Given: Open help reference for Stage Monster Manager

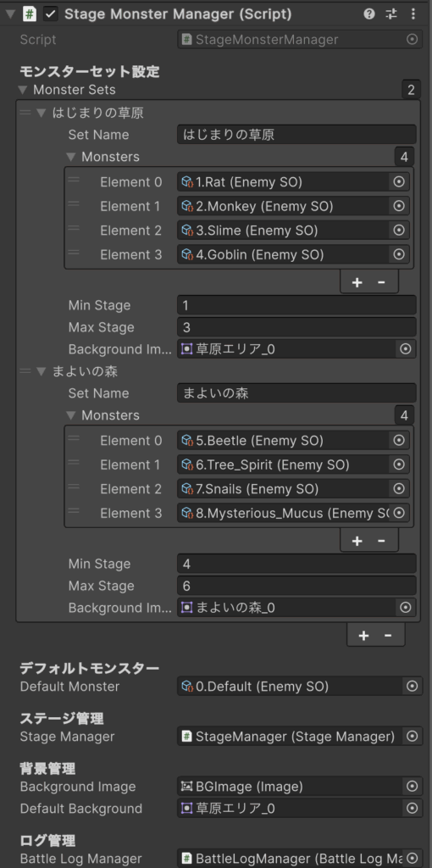Looking at the screenshot, I should point(369,14).
